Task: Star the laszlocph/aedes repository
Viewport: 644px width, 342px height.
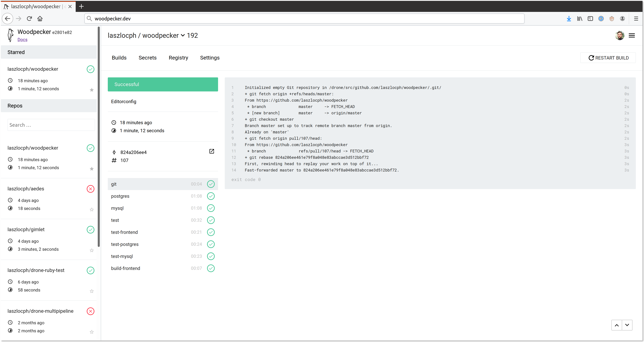Action: click(92, 209)
